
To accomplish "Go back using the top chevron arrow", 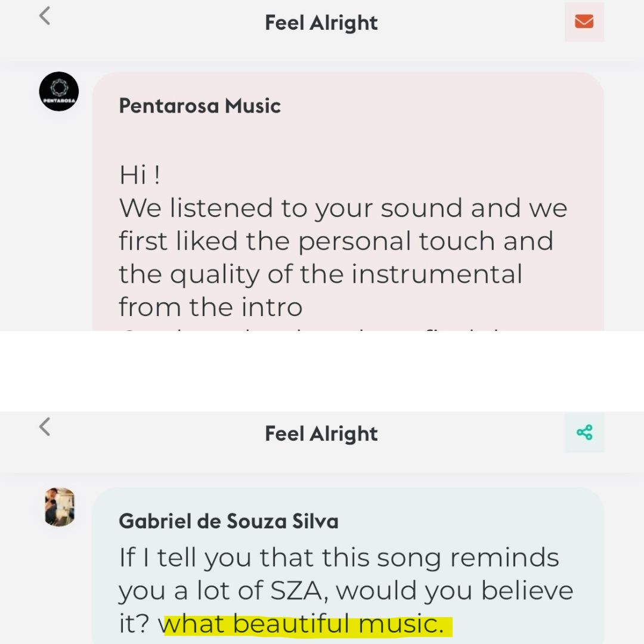I will [x=45, y=16].
